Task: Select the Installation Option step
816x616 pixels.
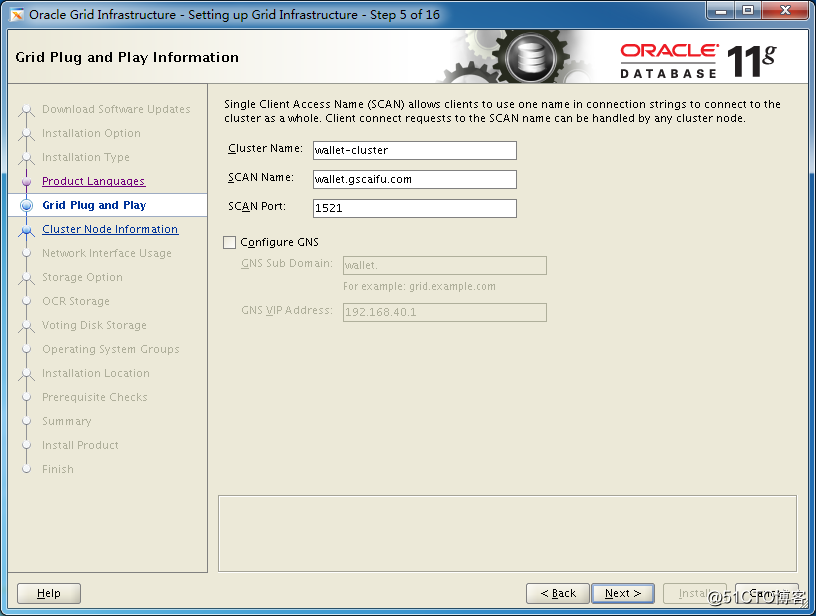Action: click(x=91, y=133)
